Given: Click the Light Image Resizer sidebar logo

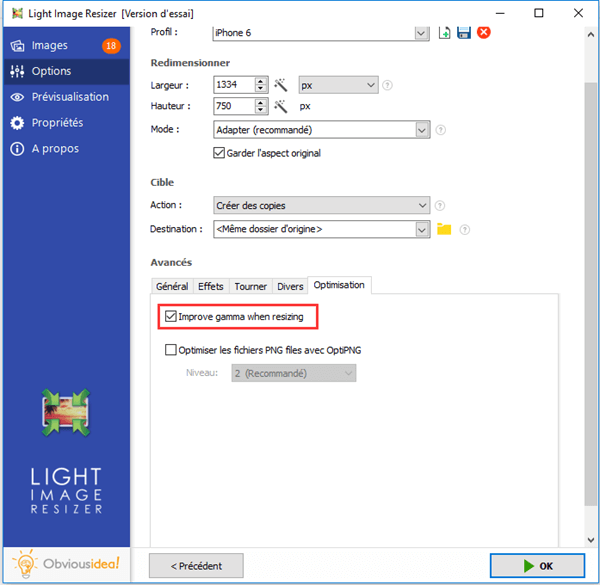Looking at the screenshot, I should (66, 413).
